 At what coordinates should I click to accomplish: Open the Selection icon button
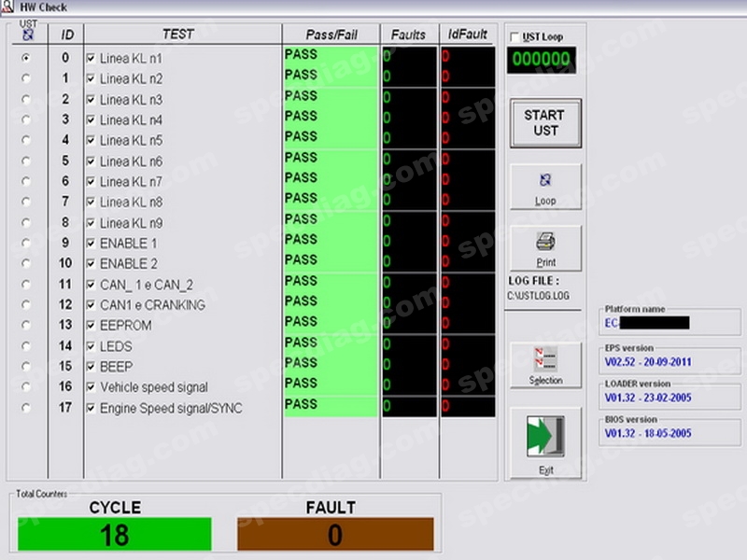545,364
